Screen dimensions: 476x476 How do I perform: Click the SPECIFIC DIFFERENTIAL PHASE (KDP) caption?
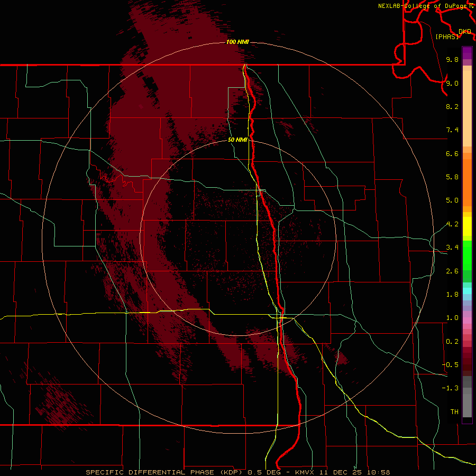pos(165,472)
